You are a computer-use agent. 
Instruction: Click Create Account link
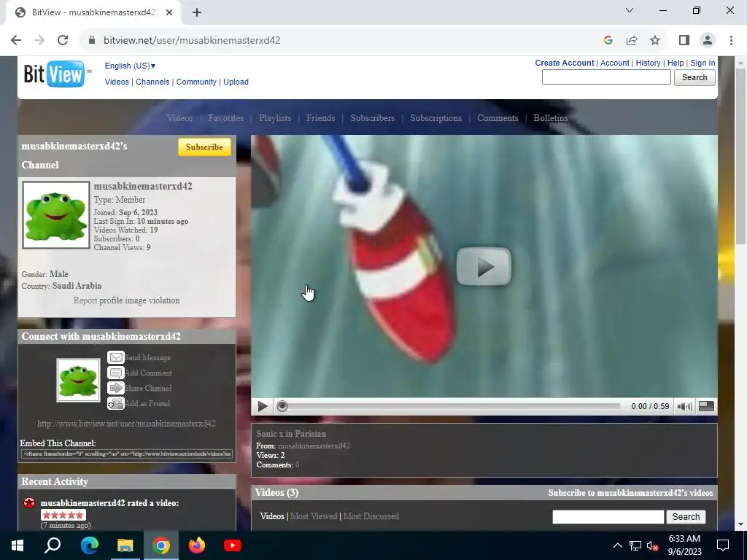coord(565,63)
